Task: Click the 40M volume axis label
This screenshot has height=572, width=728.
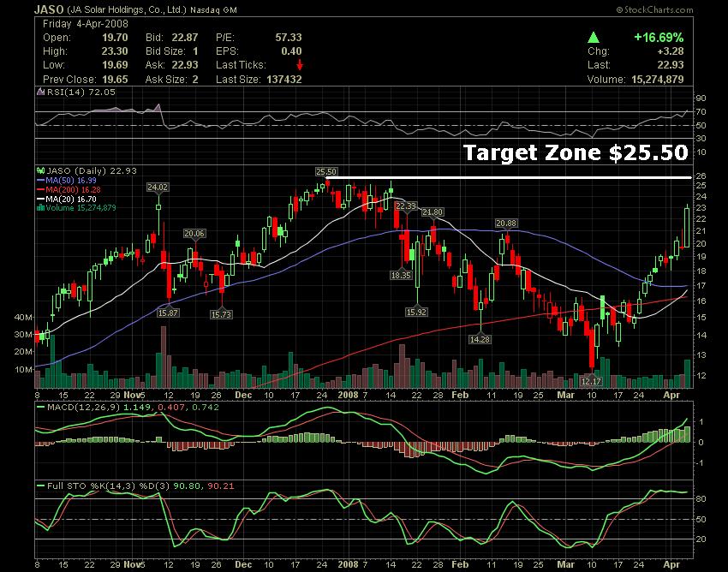Action: click(24, 317)
